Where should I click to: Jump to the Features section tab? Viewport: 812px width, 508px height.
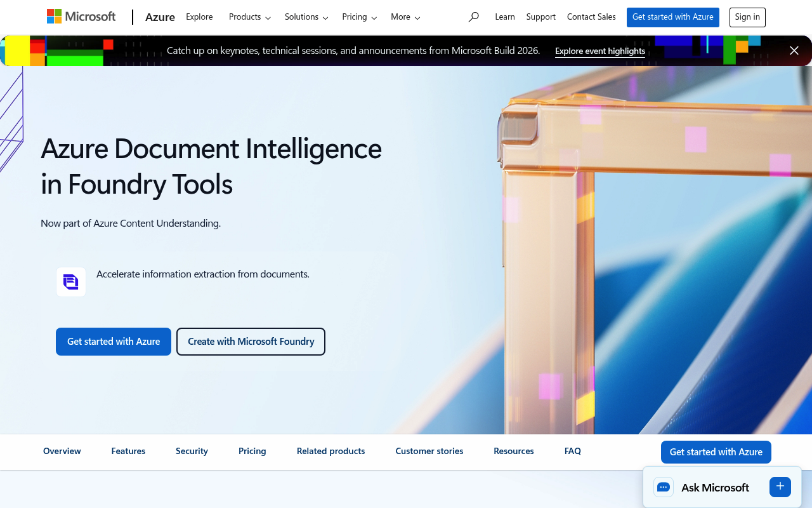128,451
